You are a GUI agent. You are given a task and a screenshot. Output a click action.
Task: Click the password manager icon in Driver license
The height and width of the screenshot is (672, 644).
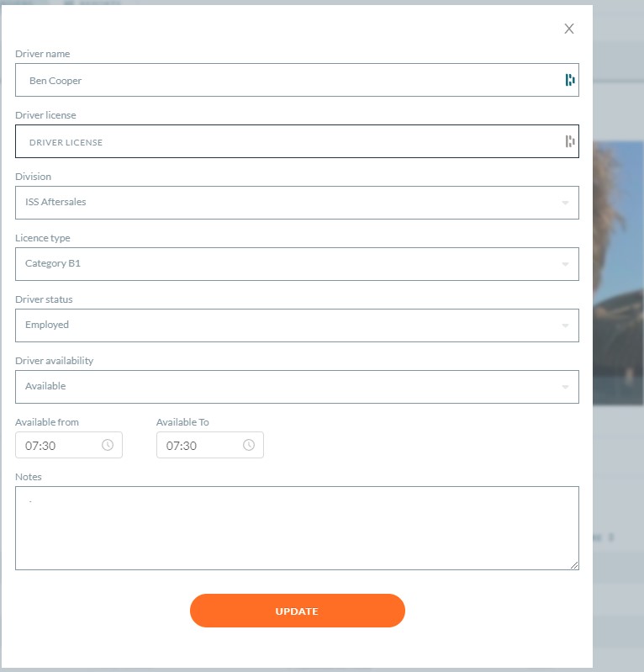pyautogui.click(x=569, y=141)
